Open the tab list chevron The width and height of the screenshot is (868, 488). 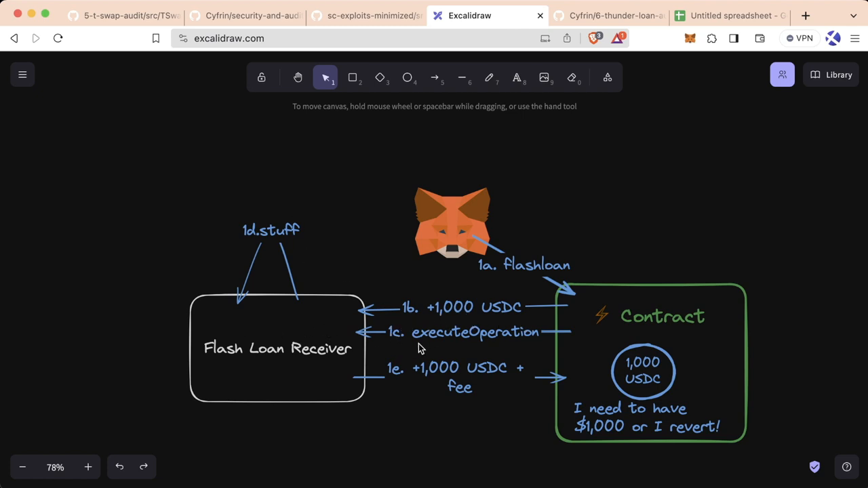point(853,16)
